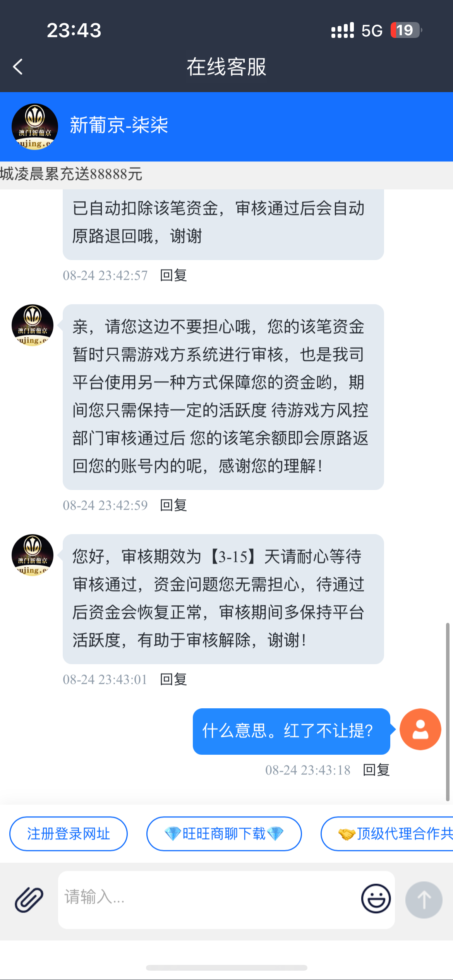Tap the scrolling 累充送88888元 announcement
453x980 pixels.
(71, 174)
